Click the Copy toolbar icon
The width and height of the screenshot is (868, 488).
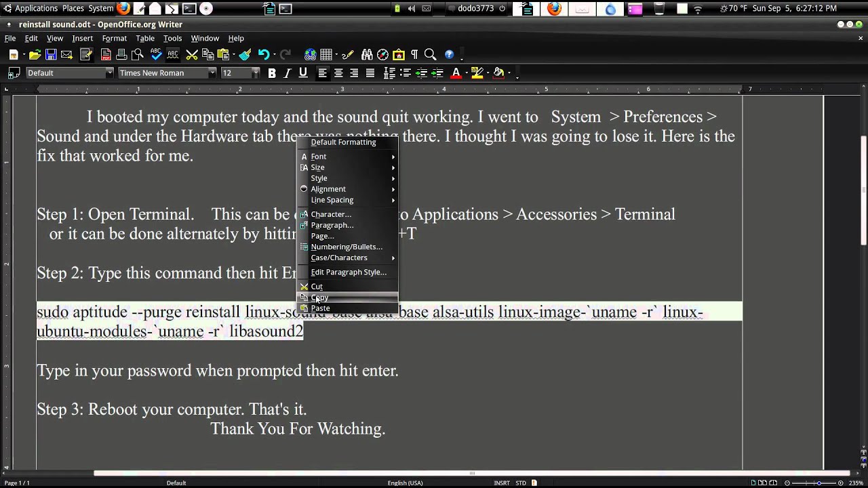208,55
